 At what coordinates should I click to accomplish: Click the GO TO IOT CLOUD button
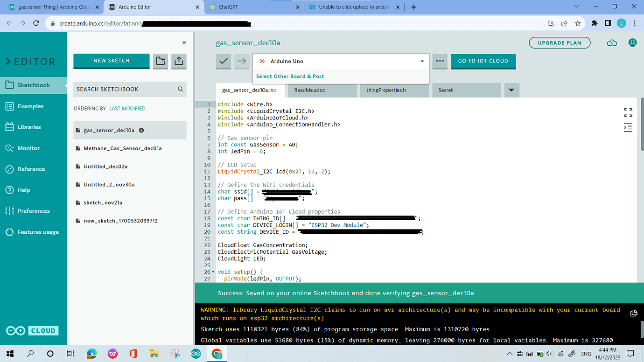pos(483,61)
